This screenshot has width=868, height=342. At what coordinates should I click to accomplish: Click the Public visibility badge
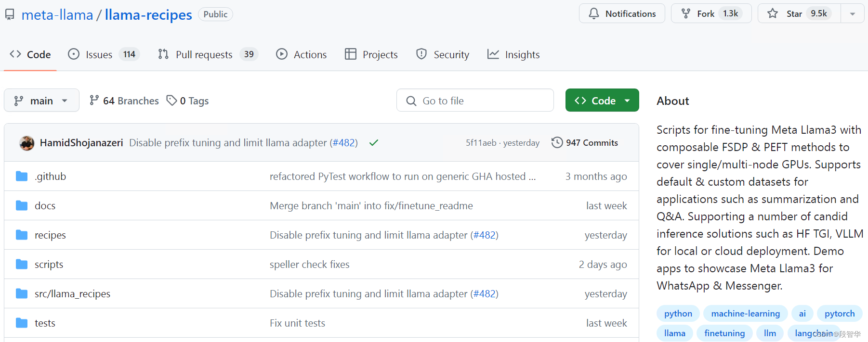point(215,14)
